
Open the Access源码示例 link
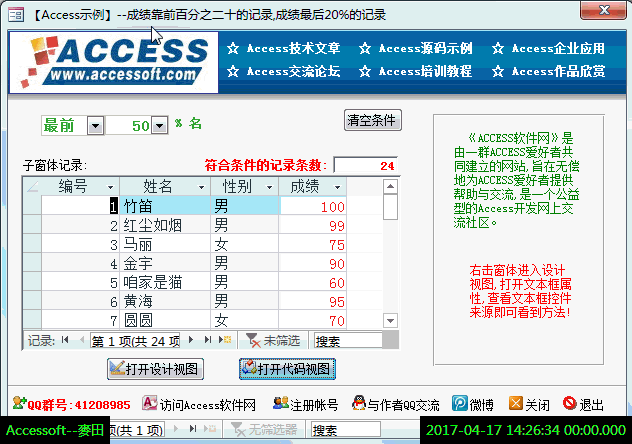click(x=425, y=48)
